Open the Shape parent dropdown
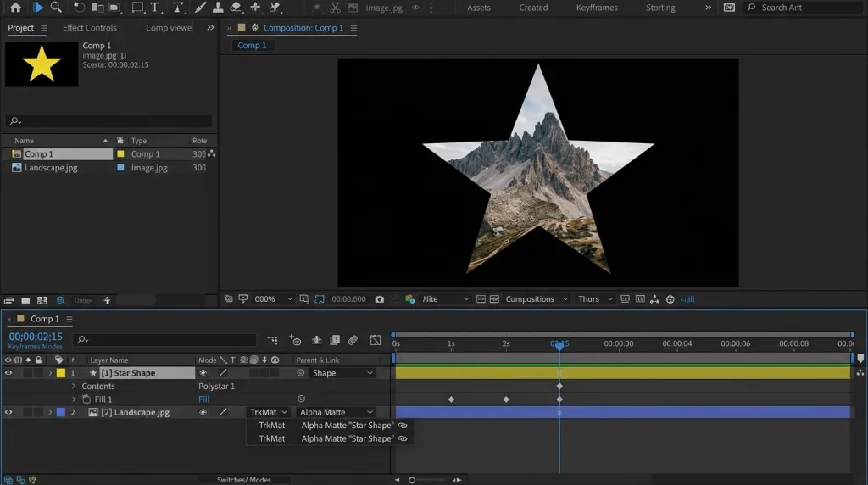Screen dimensions: 868x485 (x=342, y=373)
